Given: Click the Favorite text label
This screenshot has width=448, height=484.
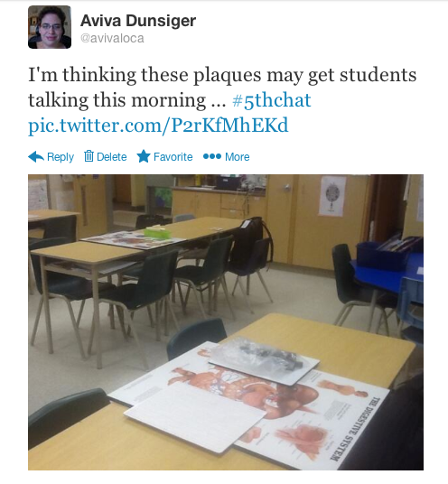Looking at the screenshot, I should click(x=173, y=157).
